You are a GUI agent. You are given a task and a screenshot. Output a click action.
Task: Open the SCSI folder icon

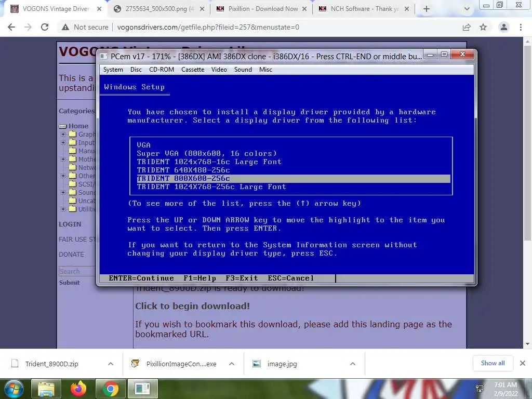tap(73, 184)
